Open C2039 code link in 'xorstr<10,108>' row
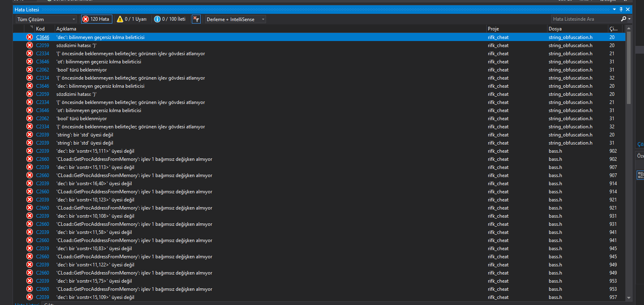The image size is (644, 305). pos(43,216)
